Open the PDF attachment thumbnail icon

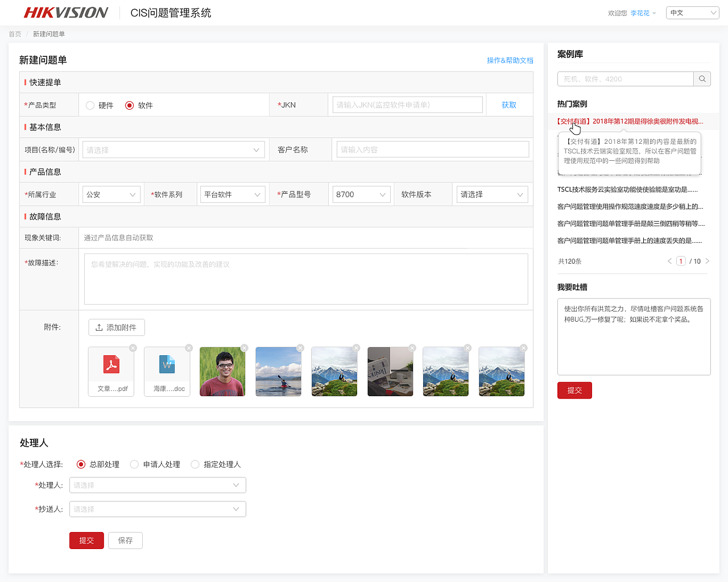tap(111, 365)
